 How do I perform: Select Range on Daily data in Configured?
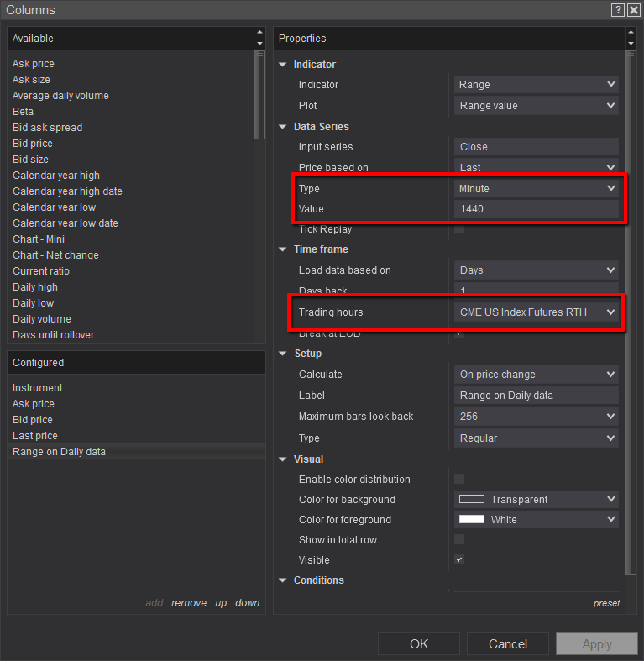[x=137, y=452]
